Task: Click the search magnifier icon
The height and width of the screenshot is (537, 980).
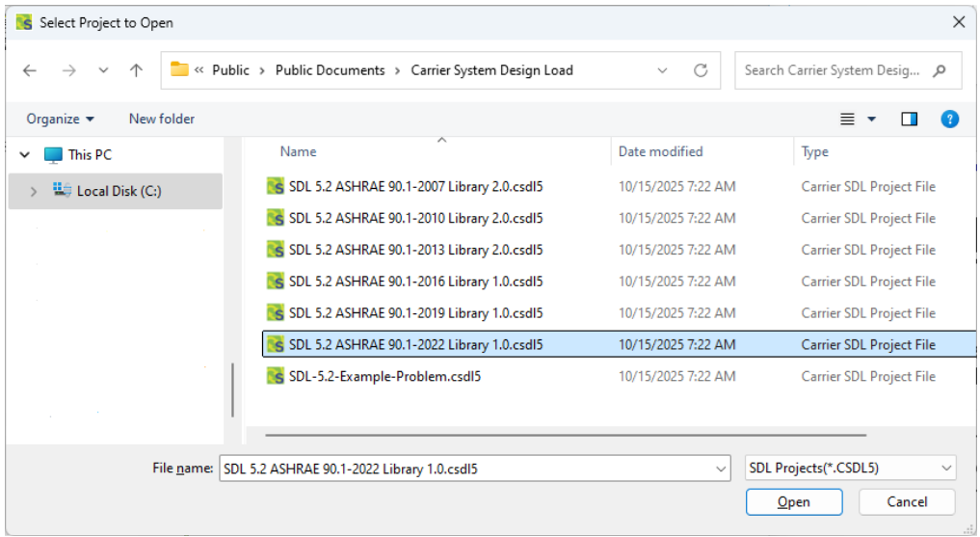Action: (x=939, y=70)
